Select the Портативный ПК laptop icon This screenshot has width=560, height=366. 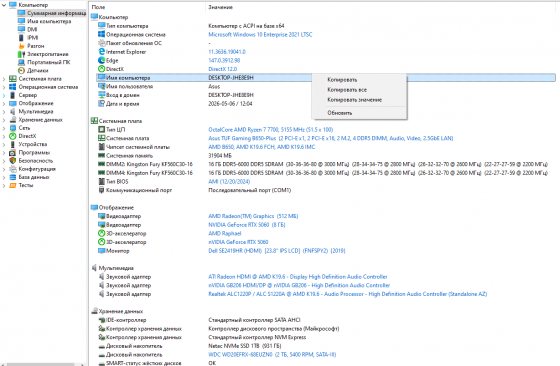tap(21, 62)
